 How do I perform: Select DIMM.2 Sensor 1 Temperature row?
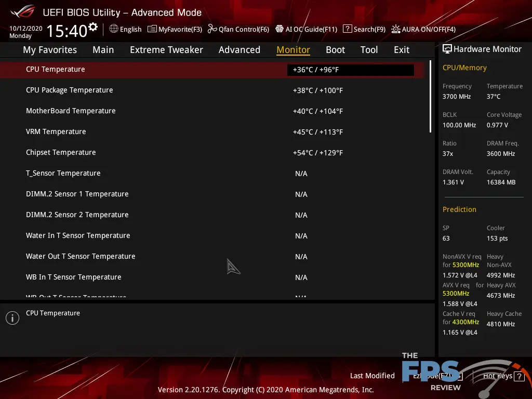click(x=212, y=194)
